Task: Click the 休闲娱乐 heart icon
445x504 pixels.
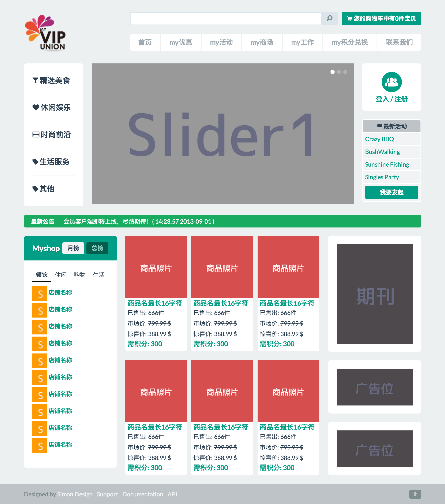Action: pos(35,107)
